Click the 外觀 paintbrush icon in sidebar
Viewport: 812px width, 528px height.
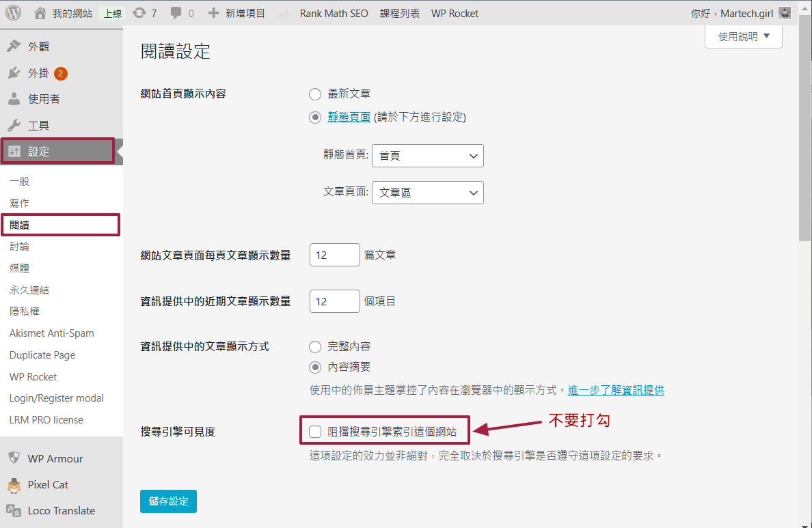(x=14, y=46)
